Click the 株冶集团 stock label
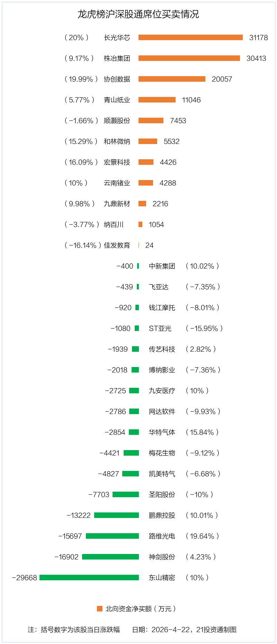This screenshot has height=644, width=277. (117, 58)
